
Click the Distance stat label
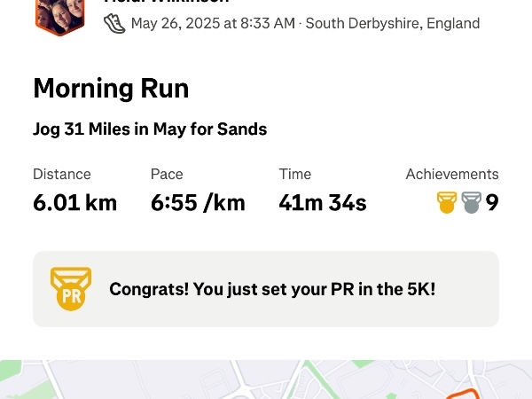tap(62, 175)
